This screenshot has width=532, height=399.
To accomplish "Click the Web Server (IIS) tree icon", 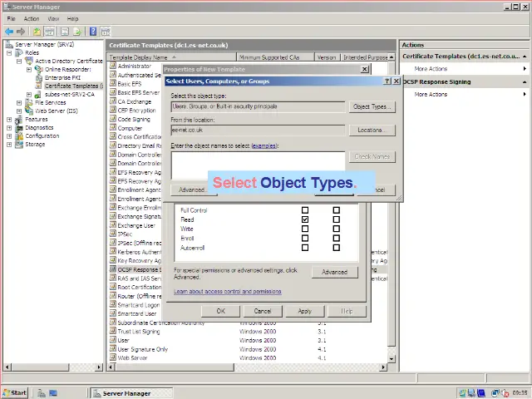I will coord(30,111).
